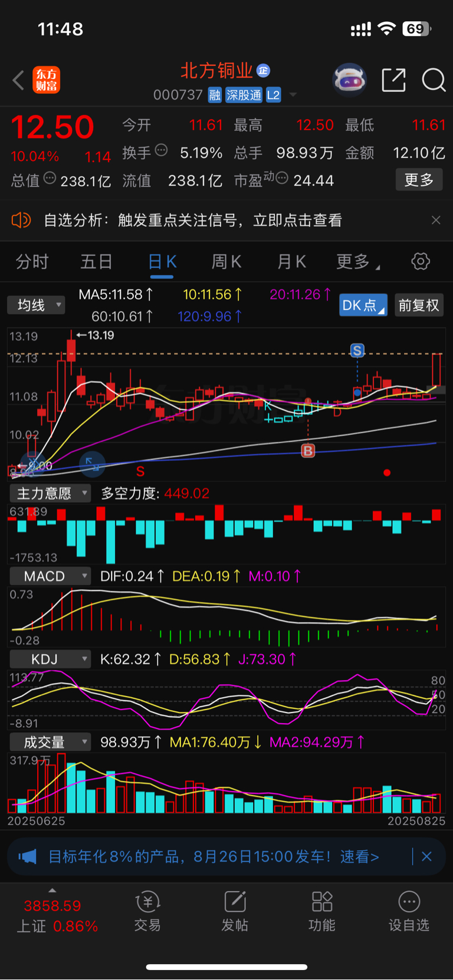Tap the 20250625 start date label

click(36, 821)
